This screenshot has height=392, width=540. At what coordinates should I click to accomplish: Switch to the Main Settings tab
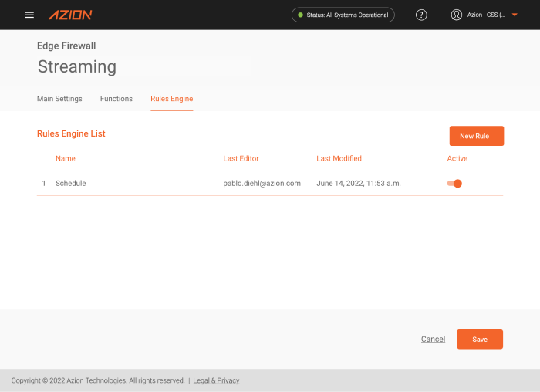59,99
